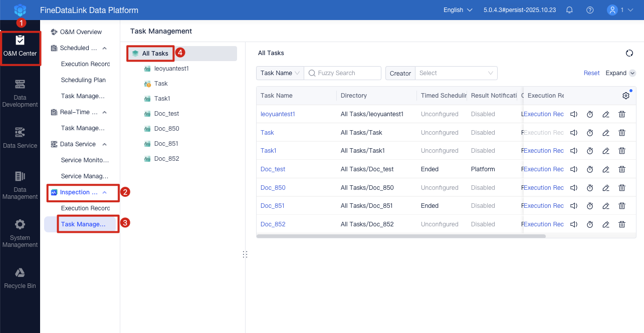Click notification speaker icon for Doc_852 row

pyautogui.click(x=574, y=224)
